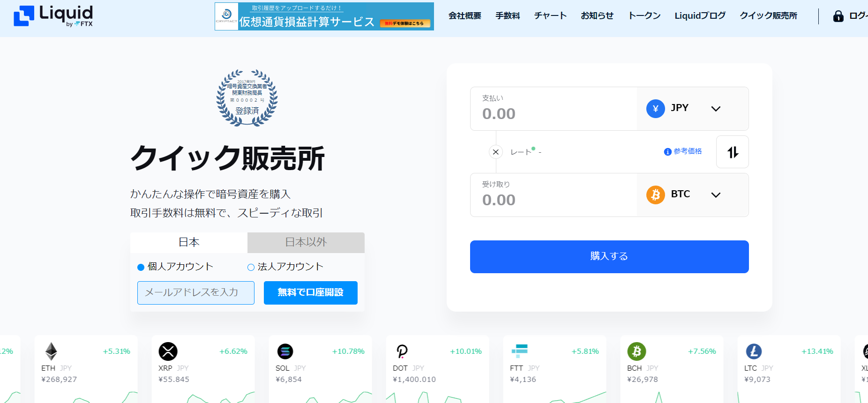Click the XRP price ¥55.845

pyautogui.click(x=174, y=380)
